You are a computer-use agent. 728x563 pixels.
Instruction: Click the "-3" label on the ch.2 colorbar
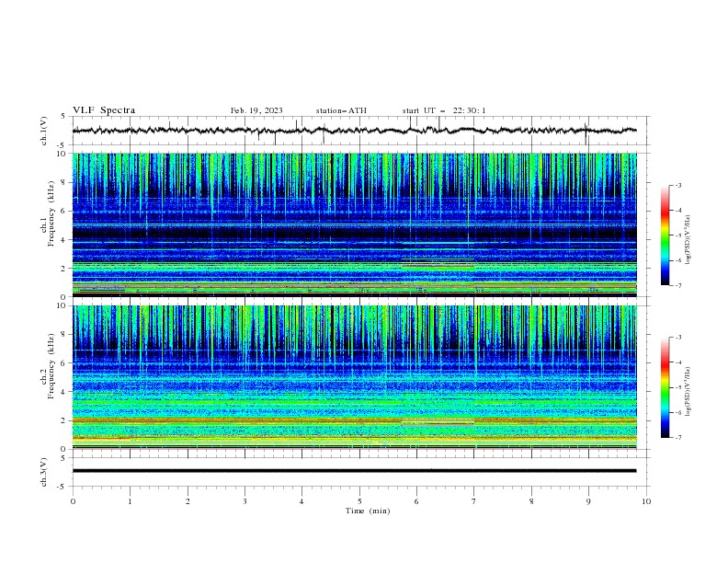(x=678, y=338)
